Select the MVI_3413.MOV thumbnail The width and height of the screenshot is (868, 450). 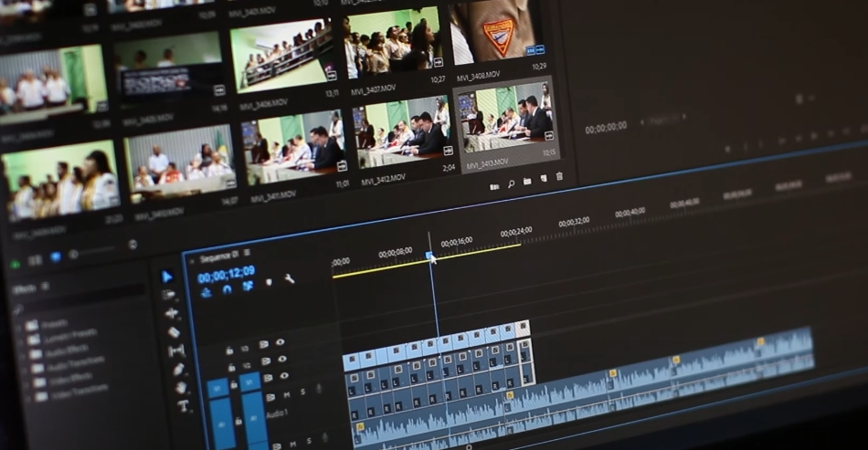point(505,116)
